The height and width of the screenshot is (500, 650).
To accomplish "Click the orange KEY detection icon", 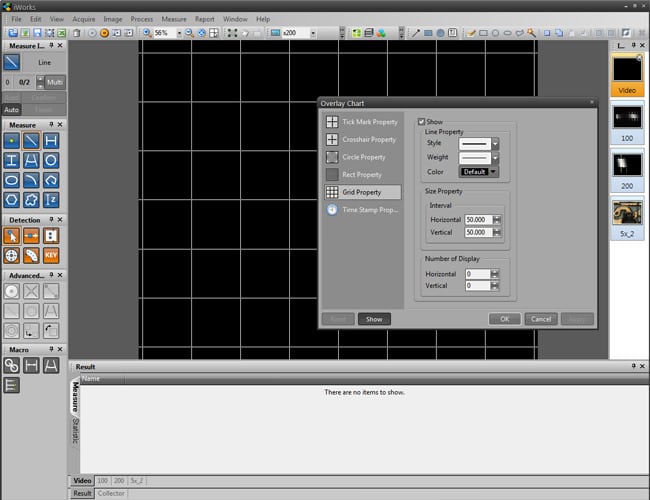I will (x=51, y=255).
